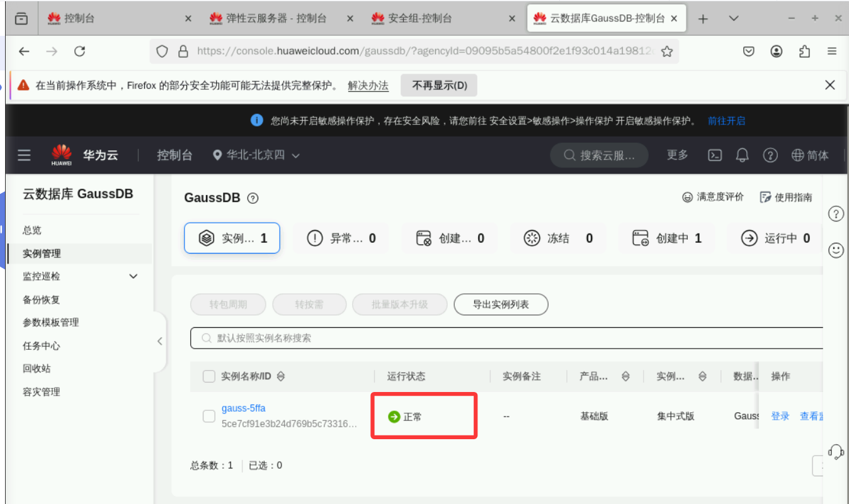Select the 实例 count filter card
This screenshot has width=849, height=504.
[x=232, y=238]
